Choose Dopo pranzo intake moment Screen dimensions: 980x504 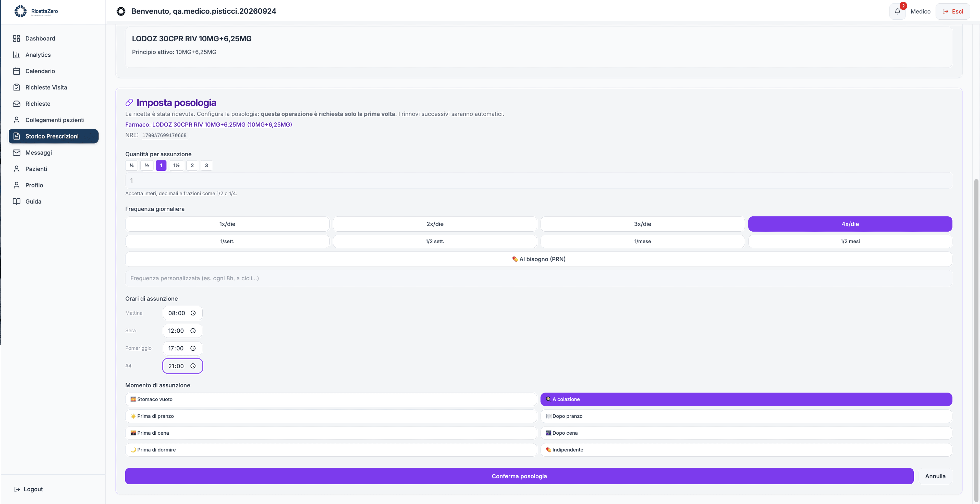coord(746,416)
